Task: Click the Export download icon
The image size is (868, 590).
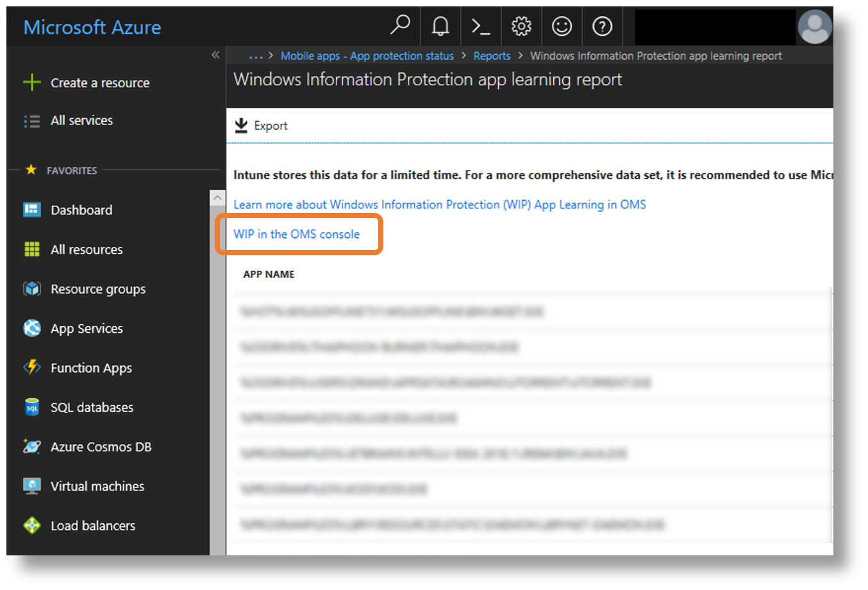Action: coord(241,126)
